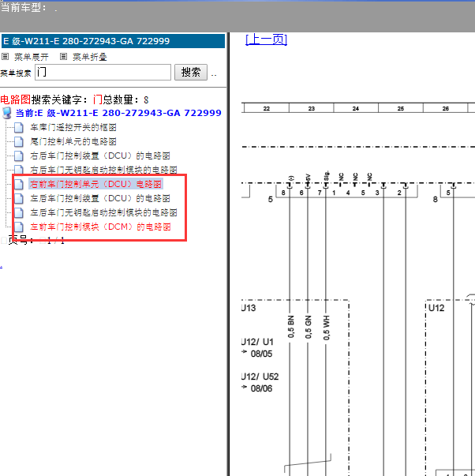Open 左前车门控制模块（DCM）的电路图

tap(100, 227)
